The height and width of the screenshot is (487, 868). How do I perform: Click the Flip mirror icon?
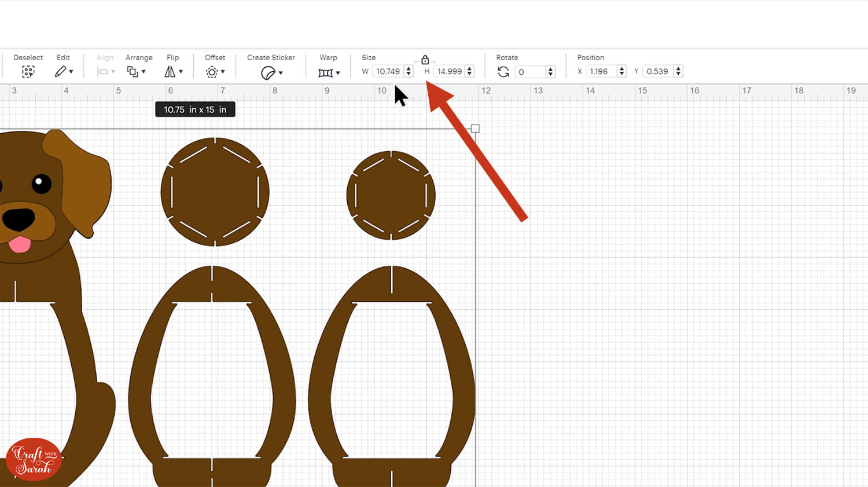[x=170, y=72]
